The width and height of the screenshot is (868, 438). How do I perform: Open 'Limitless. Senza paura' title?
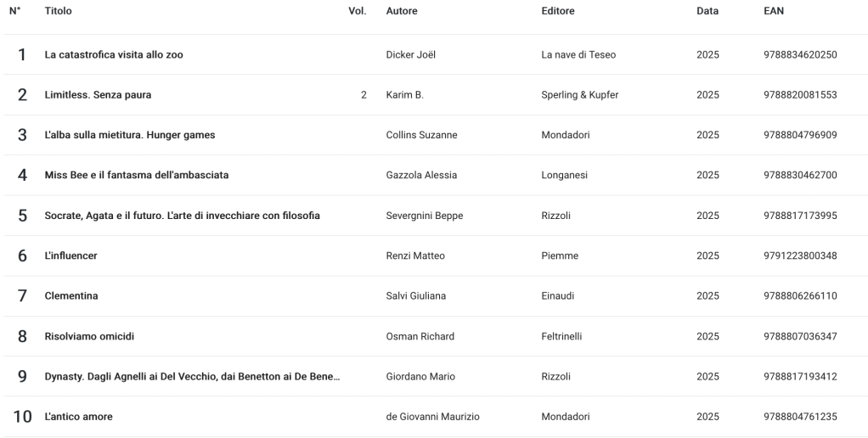(98, 95)
